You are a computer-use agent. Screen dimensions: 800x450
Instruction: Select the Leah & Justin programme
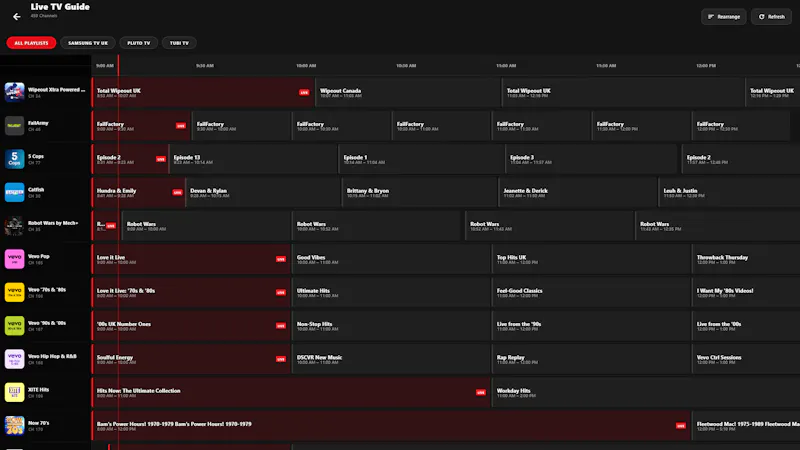730,192
